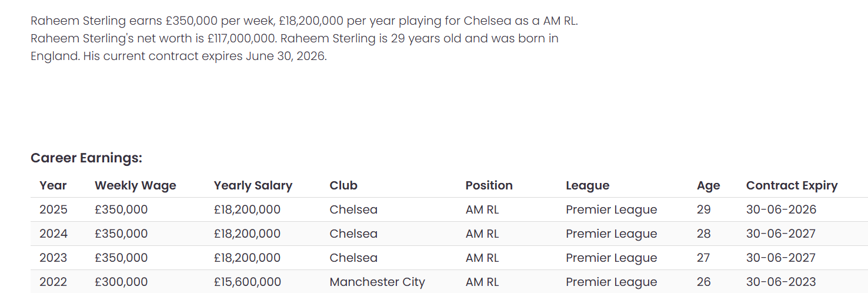Click the League column header
Screen dimensions: 868x293
pyautogui.click(x=587, y=185)
